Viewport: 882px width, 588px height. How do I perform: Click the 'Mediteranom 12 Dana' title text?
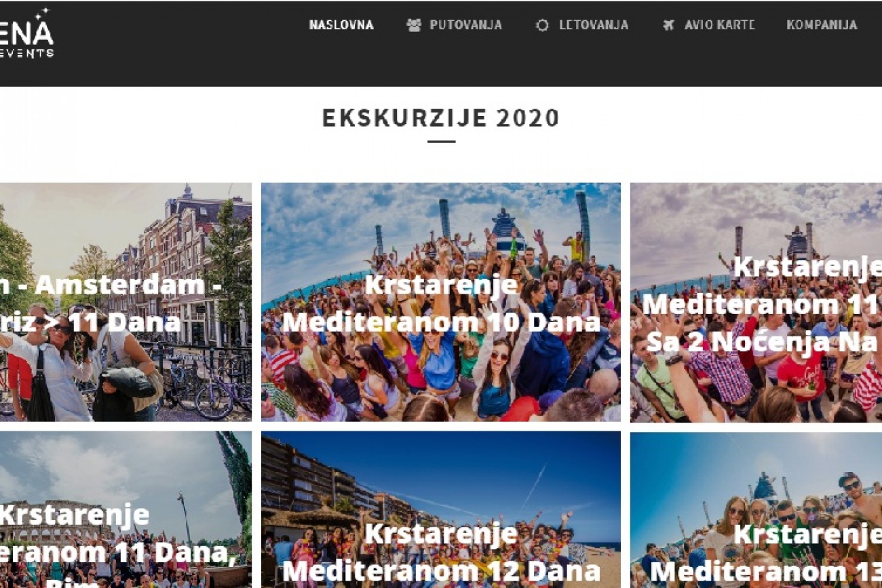[x=441, y=571]
